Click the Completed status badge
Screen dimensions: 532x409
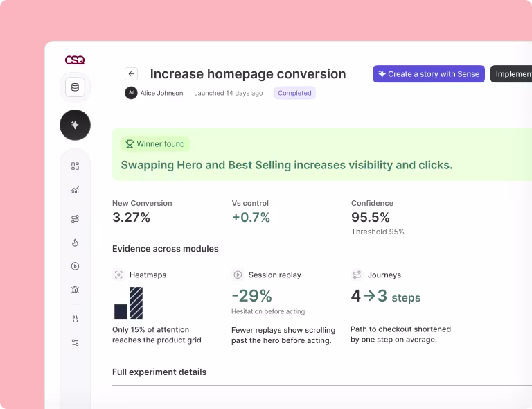pos(294,93)
